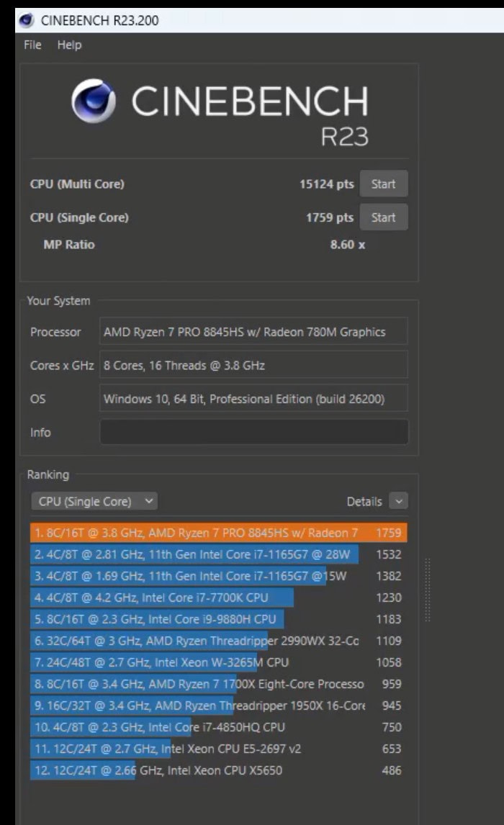504x825 pixels.
Task: Open the Help menu
Action: [x=70, y=45]
